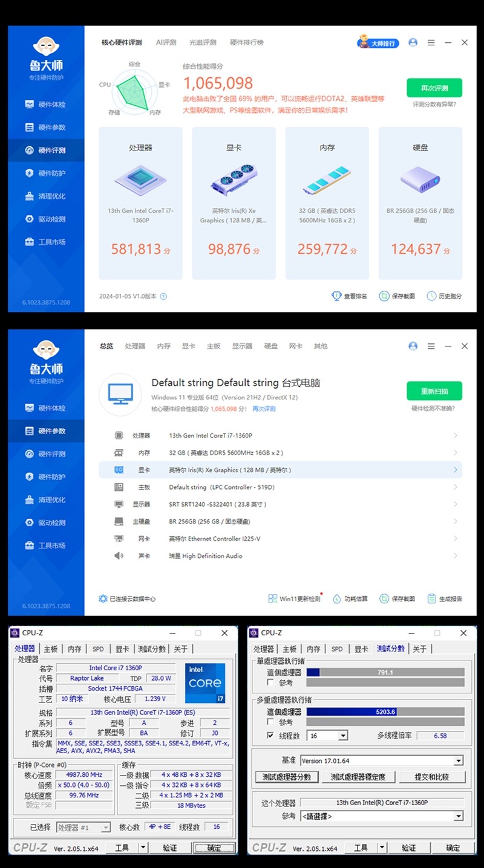Screen dimensions: 484x868
Task: Click the 大师排行 badge
Action: point(378,43)
